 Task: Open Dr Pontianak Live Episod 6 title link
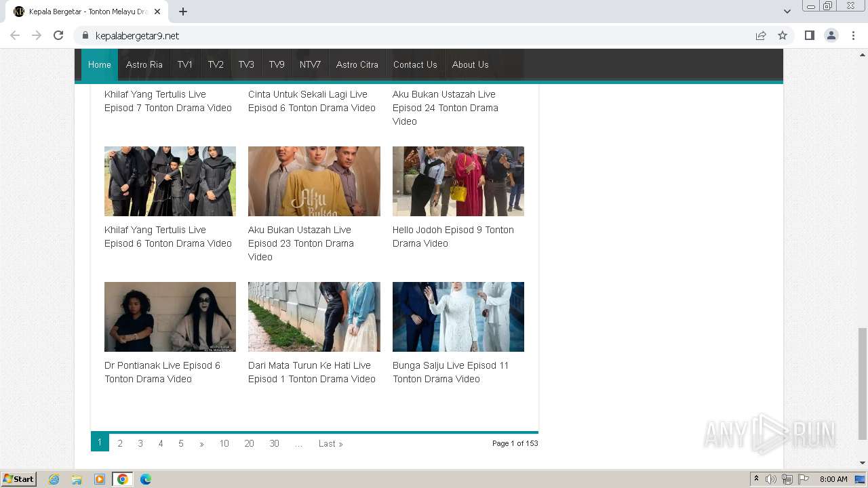(x=162, y=372)
